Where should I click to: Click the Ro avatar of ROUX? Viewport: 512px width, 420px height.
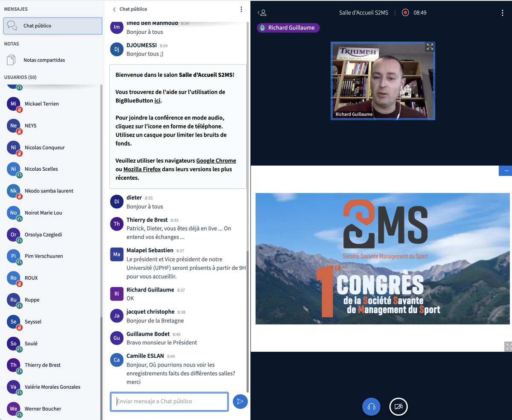point(14,278)
